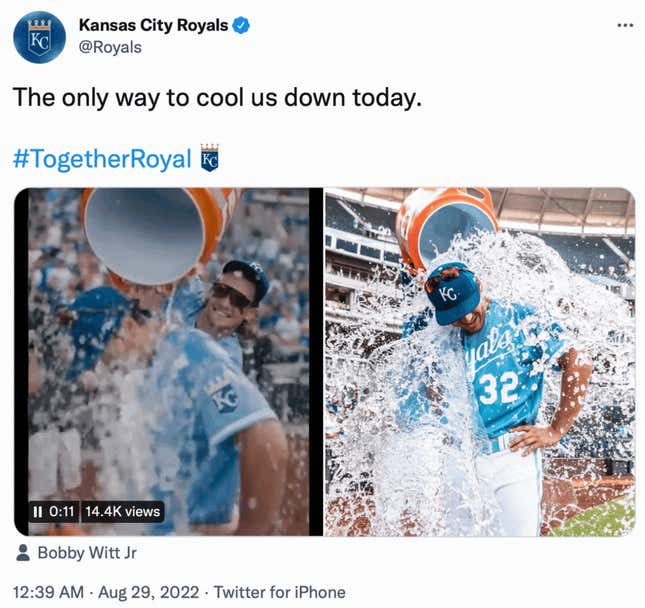The image size is (645, 608).
Task: Click the 12:39 AM · Aug 29, 2022 timestamp
Action: click(x=106, y=592)
